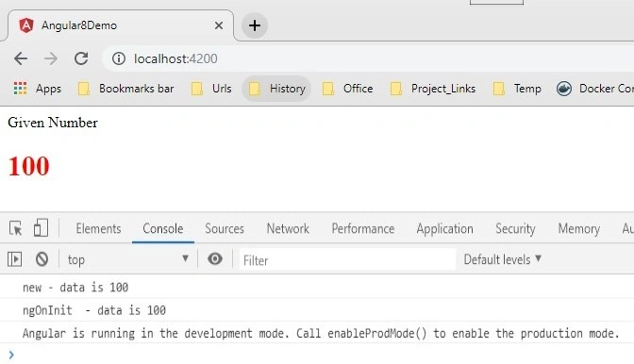This screenshot has height=364, width=634.
Task: View site information for localhost
Action: click(x=119, y=58)
